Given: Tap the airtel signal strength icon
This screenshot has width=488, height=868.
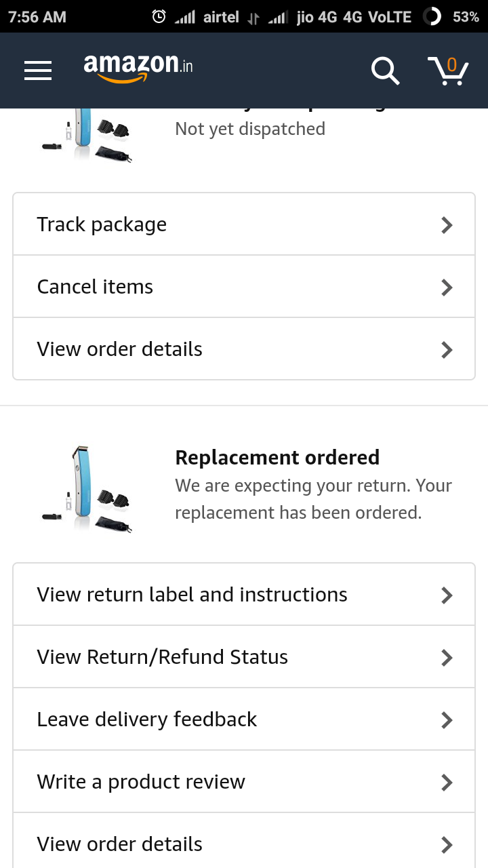Looking at the screenshot, I should (x=185, y=16).
